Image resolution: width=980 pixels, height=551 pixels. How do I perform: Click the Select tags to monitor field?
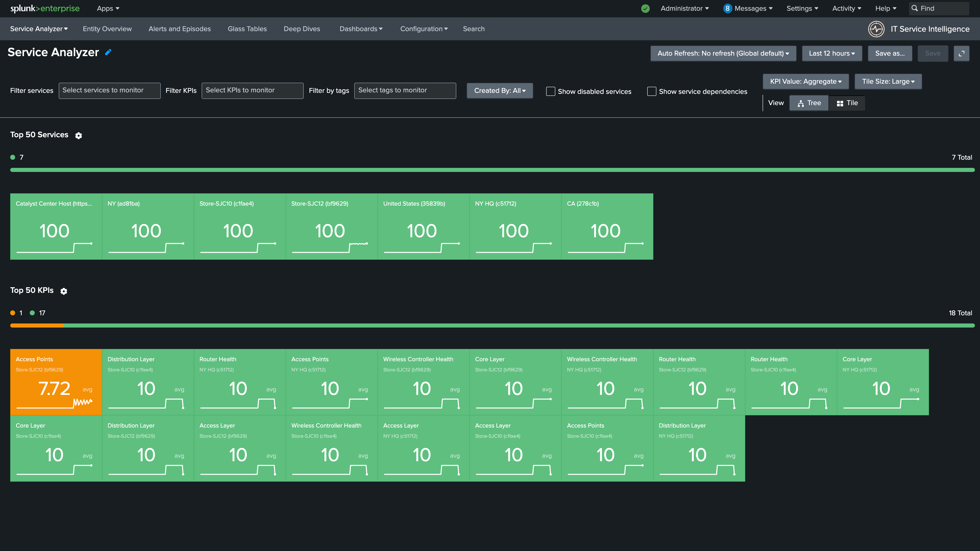click(x=405, y=91)
